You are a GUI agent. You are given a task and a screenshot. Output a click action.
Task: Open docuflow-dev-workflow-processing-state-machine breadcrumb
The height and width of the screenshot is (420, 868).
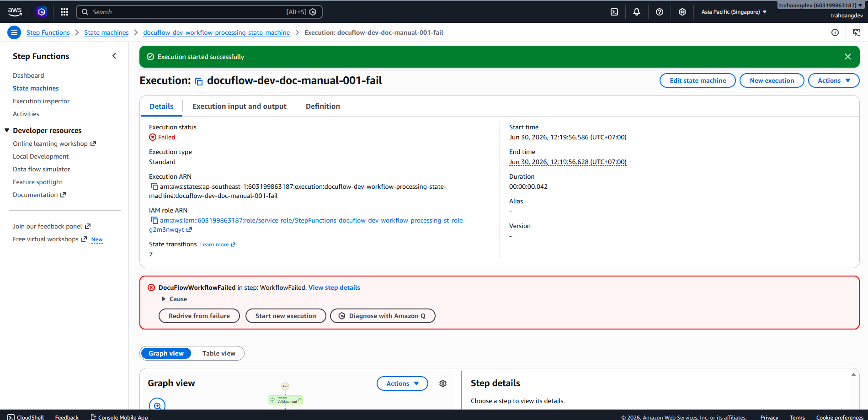click(216, 32)
